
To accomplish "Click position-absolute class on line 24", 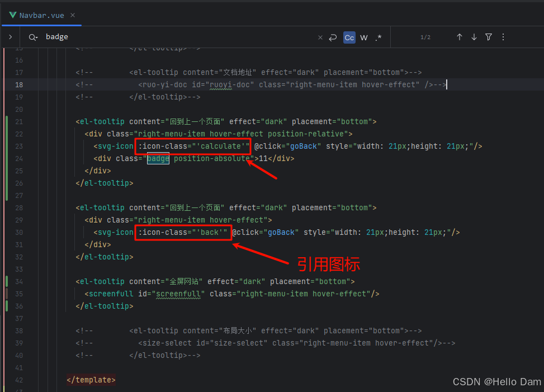I will click(212, 159).
